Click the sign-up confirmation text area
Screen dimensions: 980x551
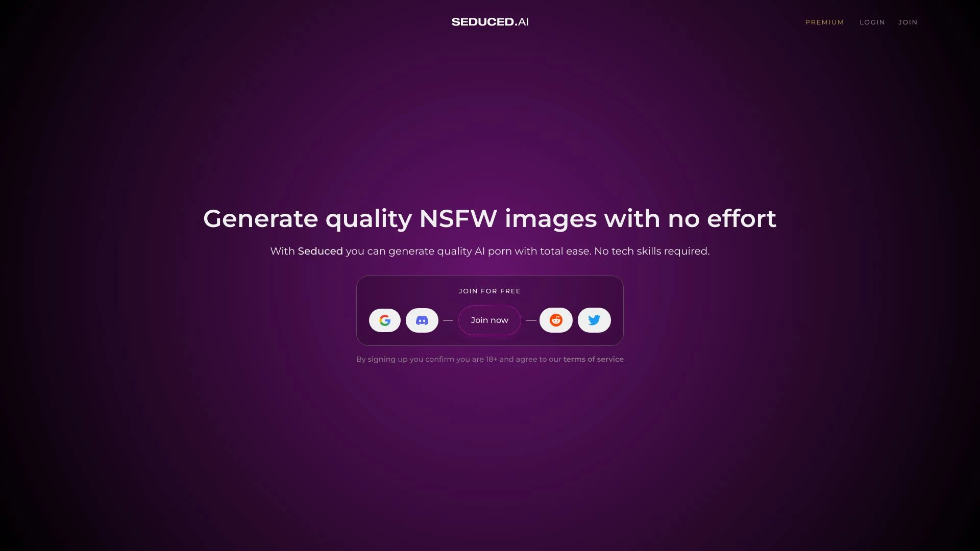[490, 359]
